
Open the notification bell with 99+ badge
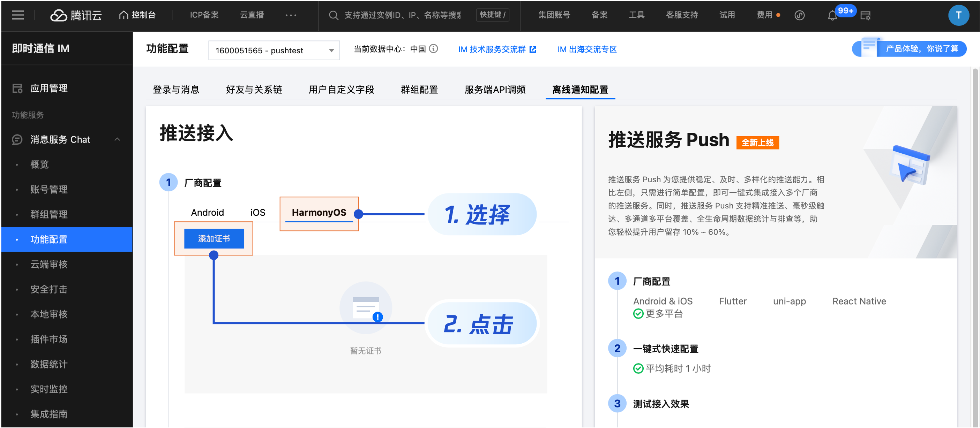[832, 16]
